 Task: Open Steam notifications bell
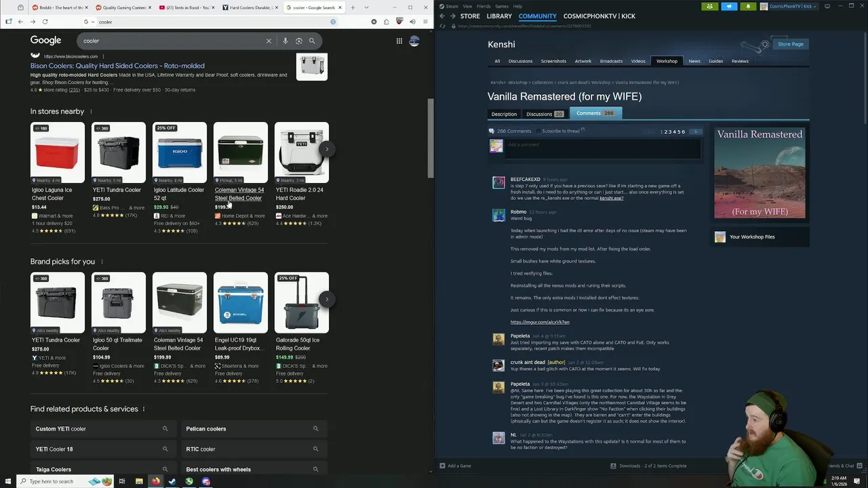click(748, 6)
